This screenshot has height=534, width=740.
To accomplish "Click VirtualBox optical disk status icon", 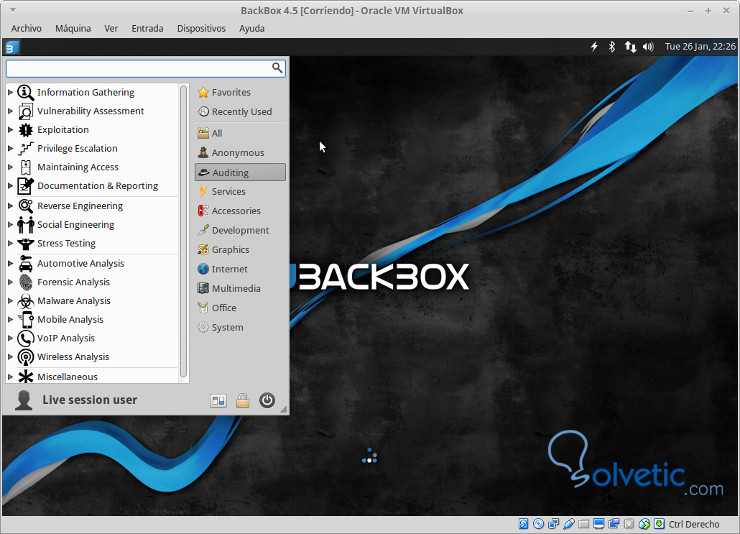I will (538, 524).
